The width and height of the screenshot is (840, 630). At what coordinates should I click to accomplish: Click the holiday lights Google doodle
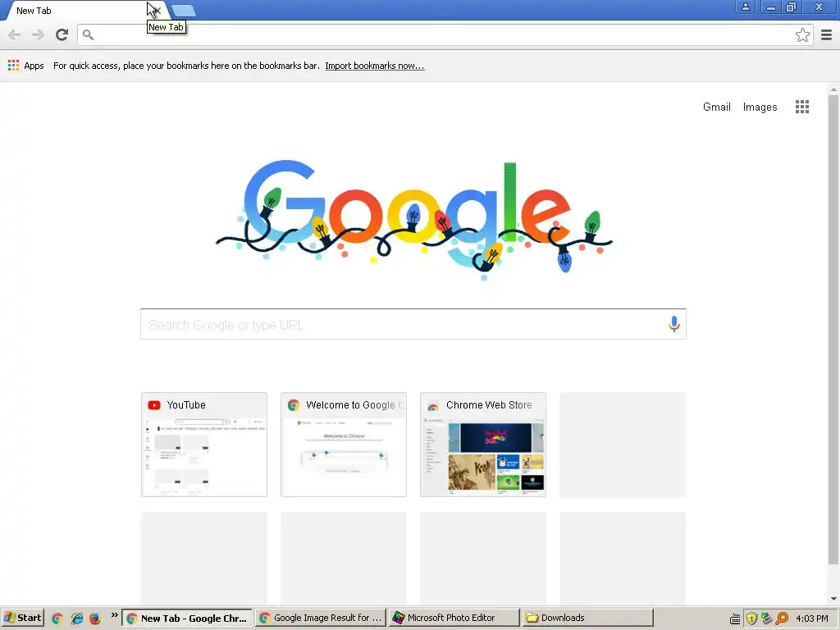click(x=413, y=218)
